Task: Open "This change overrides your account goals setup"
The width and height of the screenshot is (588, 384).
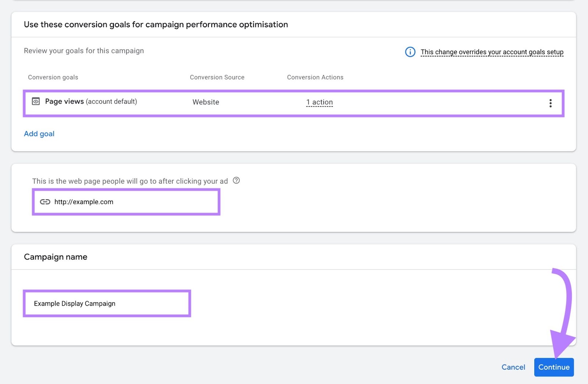Action: tap(492, 52)
